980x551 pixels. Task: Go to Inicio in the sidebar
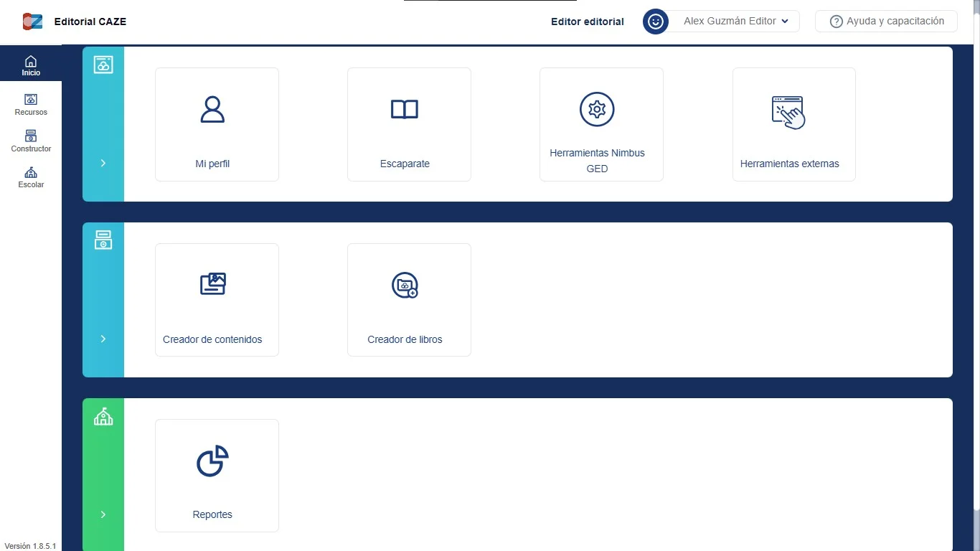(31, 65)
